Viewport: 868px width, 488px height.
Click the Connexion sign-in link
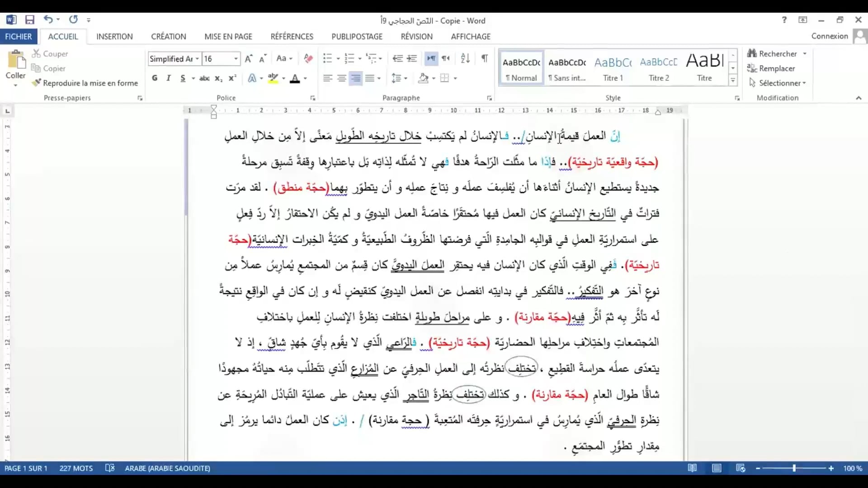pos(829,36)
